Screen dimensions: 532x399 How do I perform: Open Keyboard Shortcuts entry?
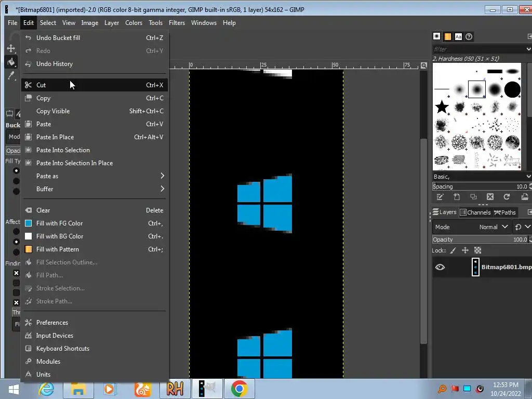point(95,349)
